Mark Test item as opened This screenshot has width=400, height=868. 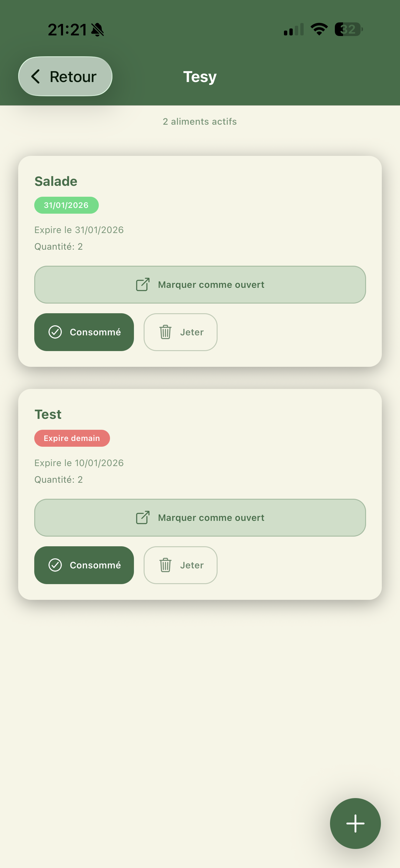point(211,518)
